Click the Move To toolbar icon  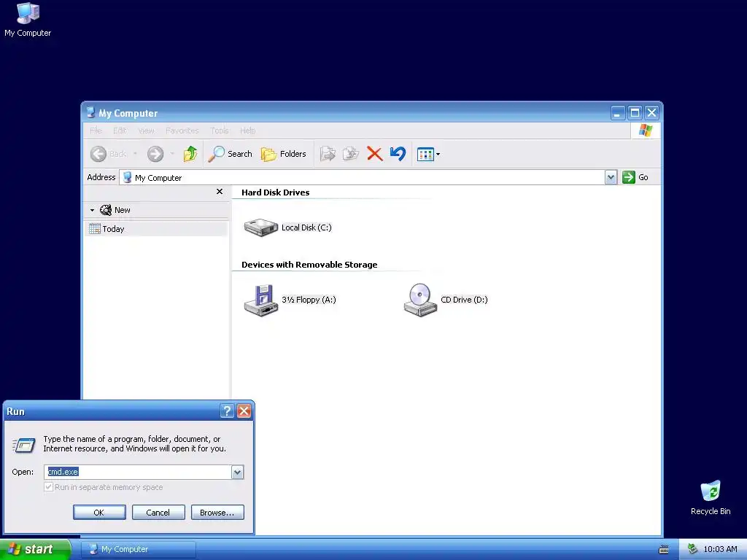click(x=328, y=154)
